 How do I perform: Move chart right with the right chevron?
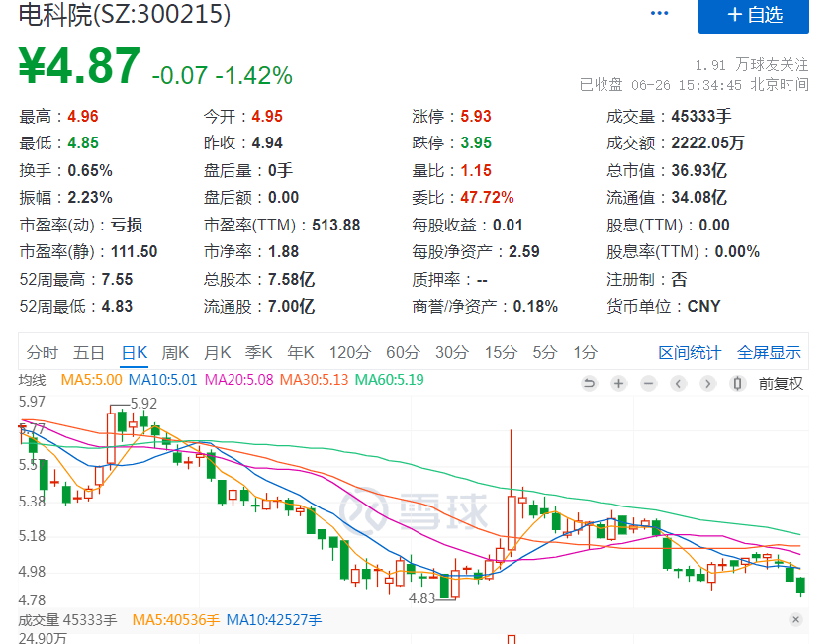[x=707, y=383]
